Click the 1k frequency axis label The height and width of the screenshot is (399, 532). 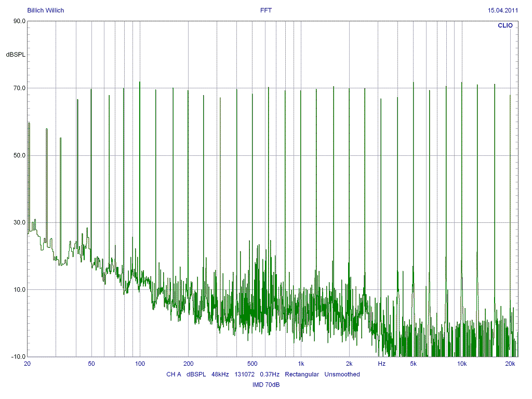(x=301, y=364)
